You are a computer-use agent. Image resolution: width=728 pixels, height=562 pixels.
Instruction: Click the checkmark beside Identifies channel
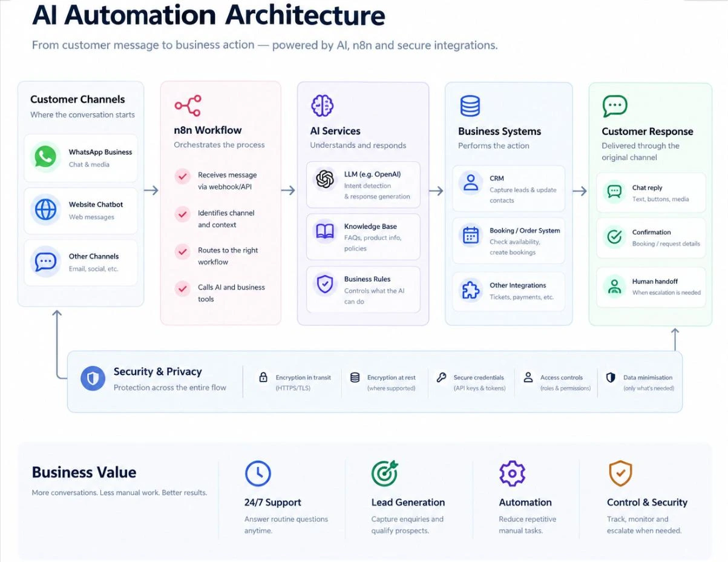[x=182, y=214]
